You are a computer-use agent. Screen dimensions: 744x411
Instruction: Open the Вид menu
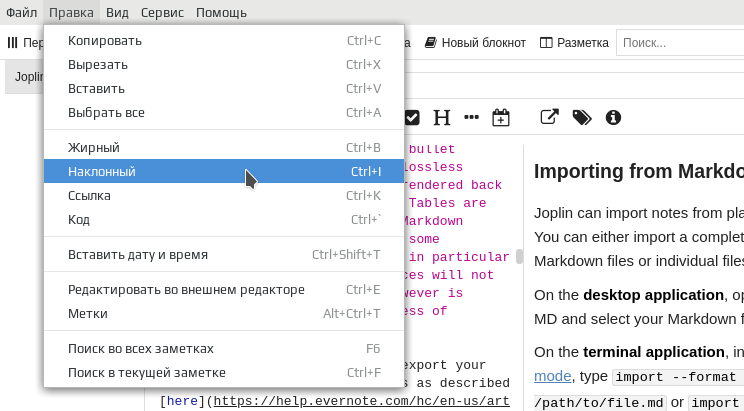pos(117,12)
